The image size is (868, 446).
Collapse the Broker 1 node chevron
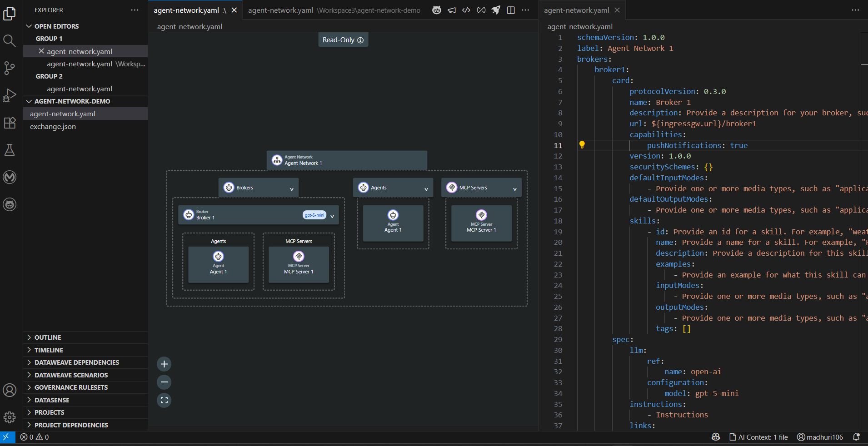pos(332,217)
